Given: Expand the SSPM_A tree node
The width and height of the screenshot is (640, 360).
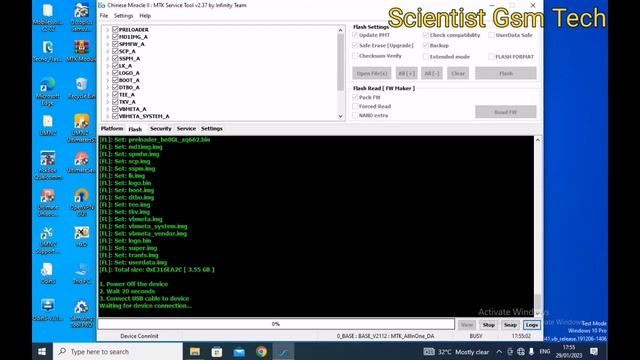Looking at the screenshot, I should coord(107,58).
